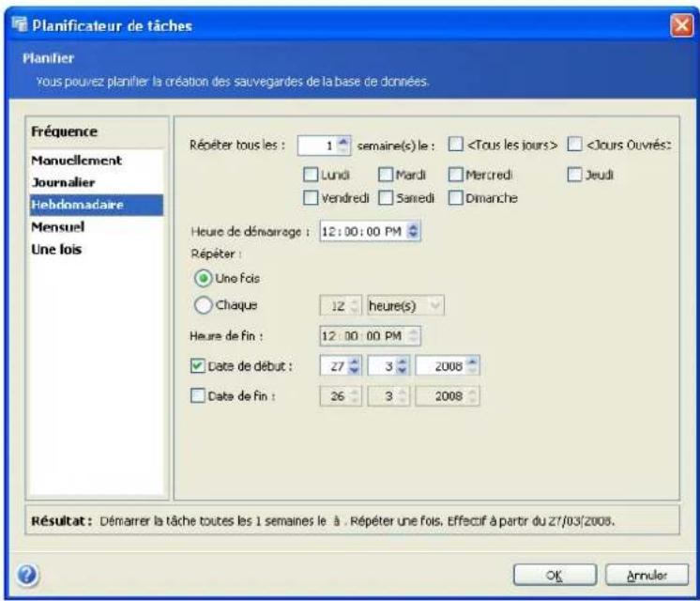Select Une fois frequency in list
This screenshot has width=700, height=601.
click(97, 250)
